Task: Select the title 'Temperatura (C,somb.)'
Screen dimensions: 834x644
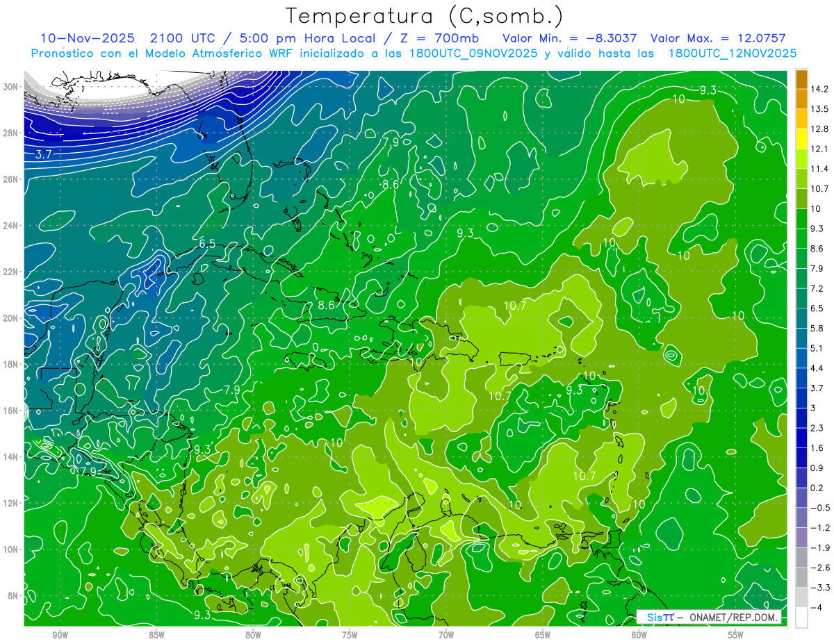Action: click(x=425, y=16)
